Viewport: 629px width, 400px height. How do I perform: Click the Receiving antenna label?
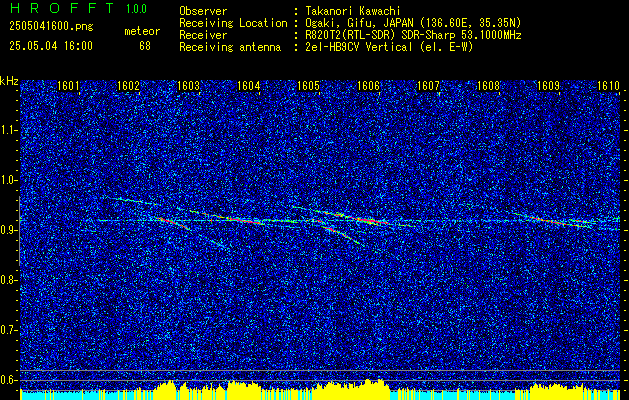pos(230,47)
